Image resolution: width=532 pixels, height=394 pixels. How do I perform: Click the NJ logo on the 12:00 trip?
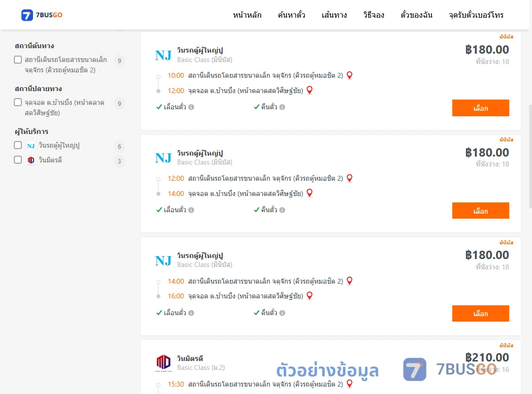click(163, 158)
